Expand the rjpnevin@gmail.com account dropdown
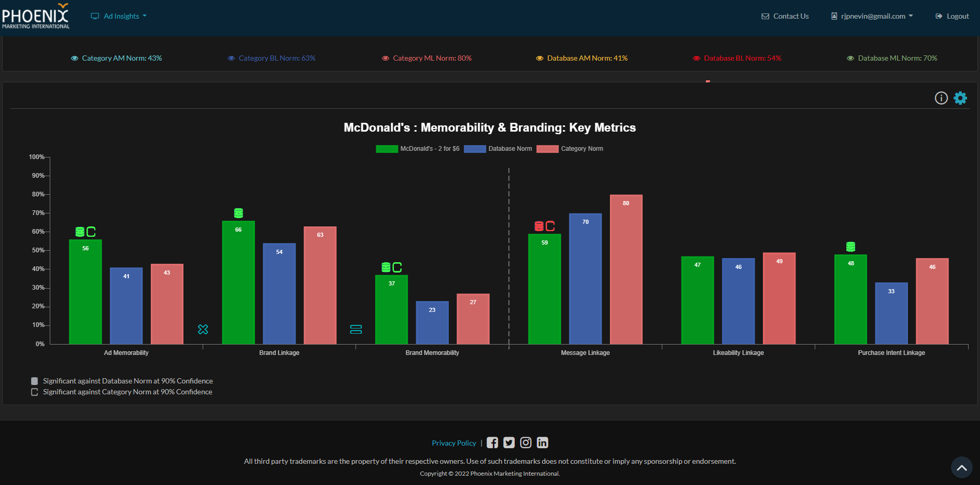This screenshot has width=980, height=485. tap(872, 16)
